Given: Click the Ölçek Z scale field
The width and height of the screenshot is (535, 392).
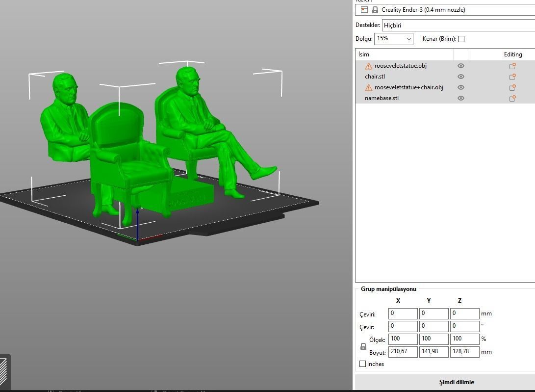Looking at the screenshot, I should (x=465, y=339).
